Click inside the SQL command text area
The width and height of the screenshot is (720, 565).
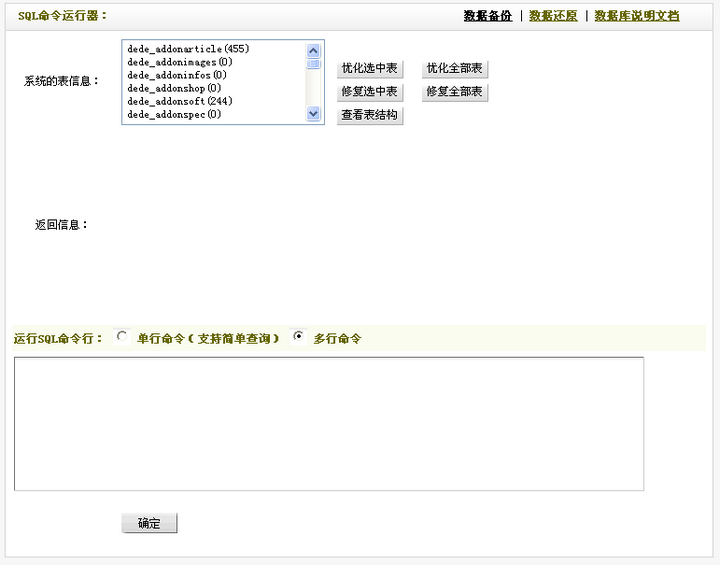328,424
